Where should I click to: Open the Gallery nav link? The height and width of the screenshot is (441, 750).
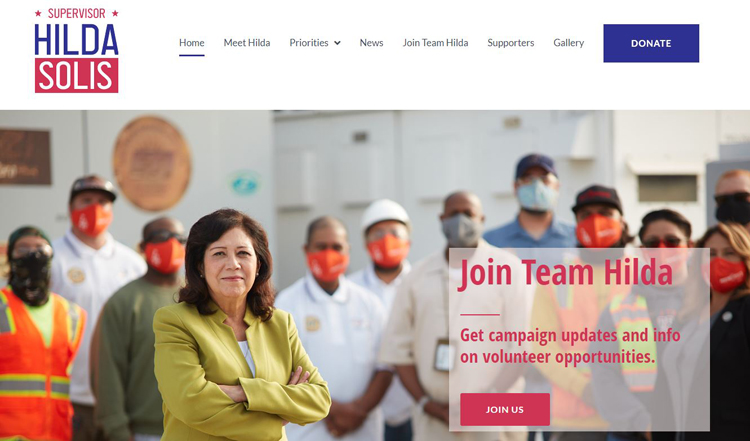569,43
